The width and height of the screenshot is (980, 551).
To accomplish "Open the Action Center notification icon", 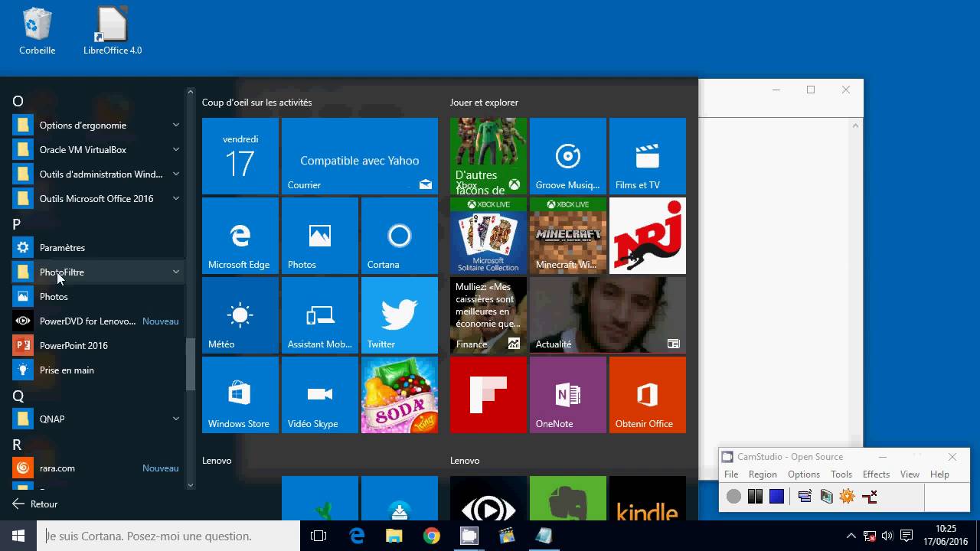I will (906, 536).
